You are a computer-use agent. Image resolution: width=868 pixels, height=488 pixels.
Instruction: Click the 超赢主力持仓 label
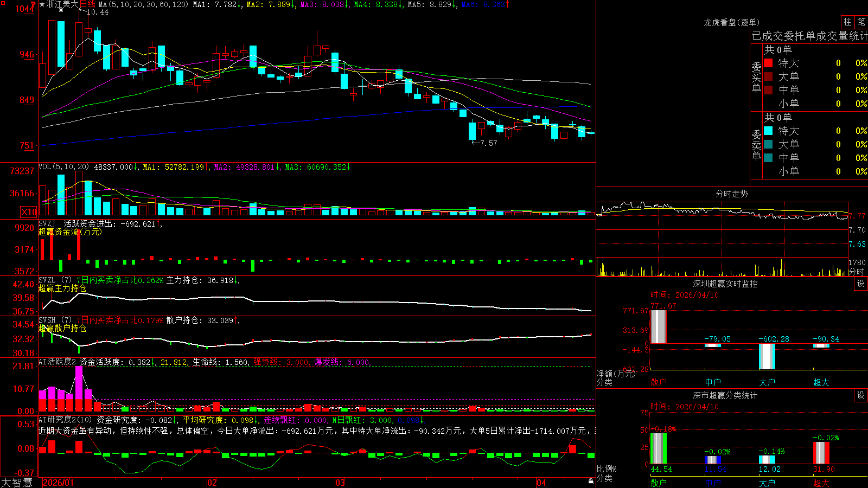coord(62,288)
